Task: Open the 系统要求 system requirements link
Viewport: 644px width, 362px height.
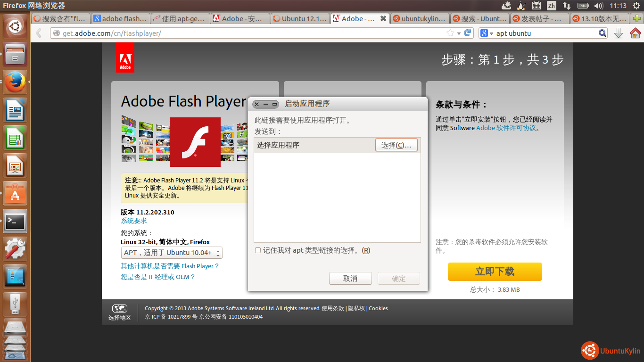Action: (134, 221)
